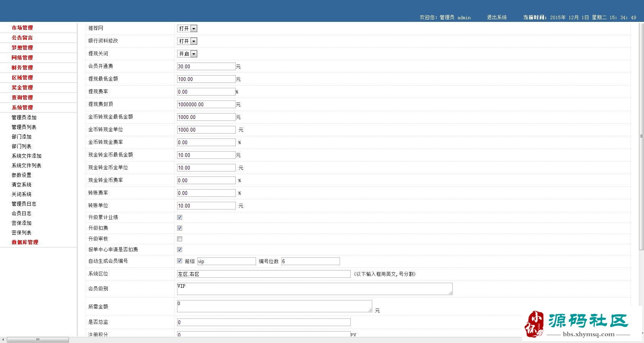Click the 系统区位 text field
Screen dimensions: 644x343
(263, 274)
